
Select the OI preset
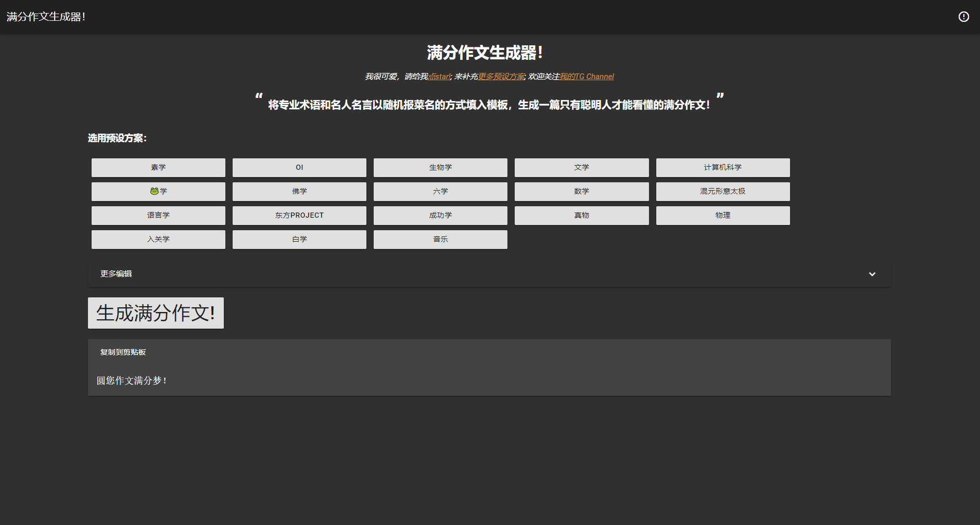[x=299, y=167]
